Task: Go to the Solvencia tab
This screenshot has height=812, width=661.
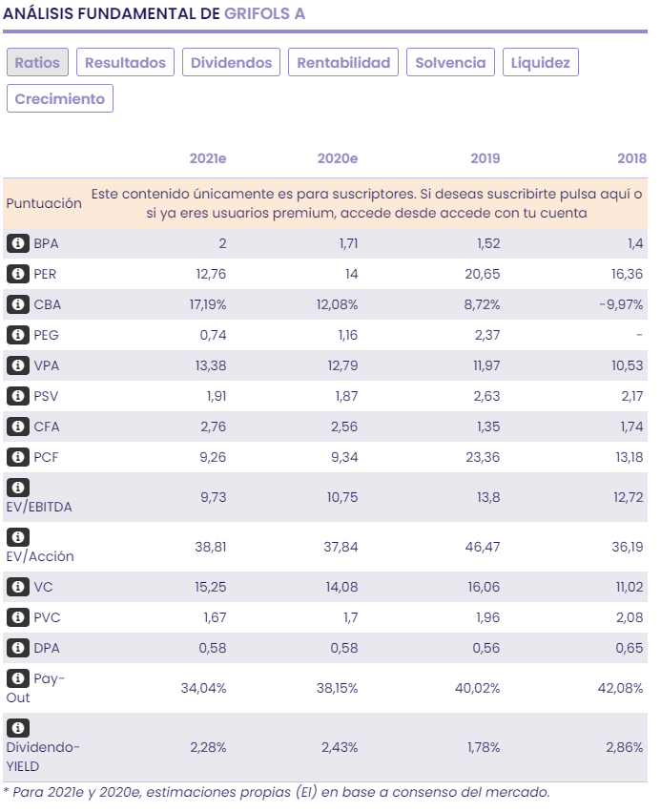Action: 450,63
